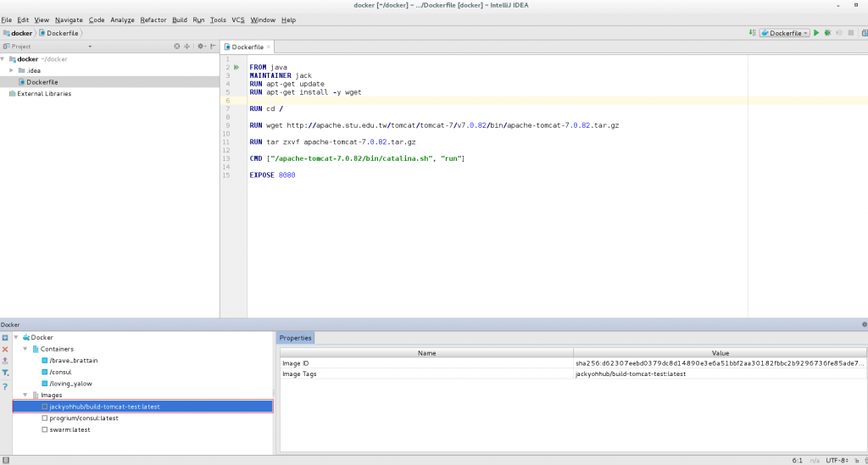This screenshot has height=465, width=868.
Task: Click the help question mark in Docker panel
Action: pos(5,386)
